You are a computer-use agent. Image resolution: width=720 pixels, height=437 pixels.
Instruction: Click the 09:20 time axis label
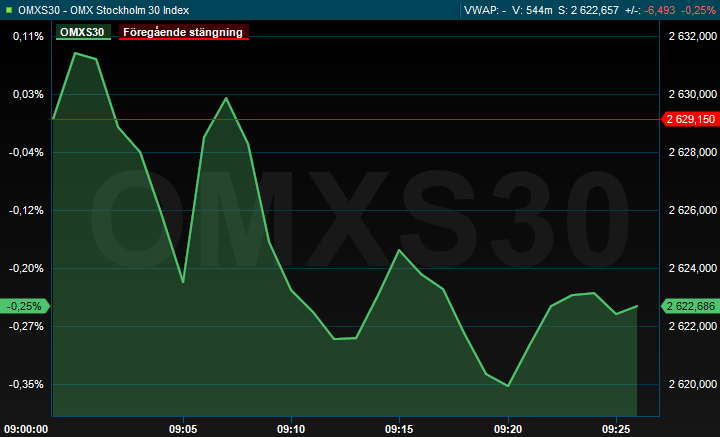[508, 429]
